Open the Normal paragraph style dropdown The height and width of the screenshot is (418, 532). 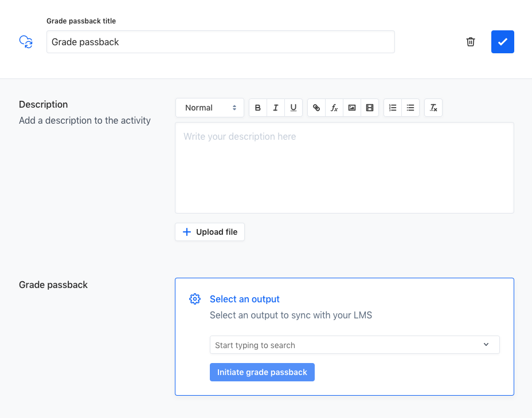209,107
